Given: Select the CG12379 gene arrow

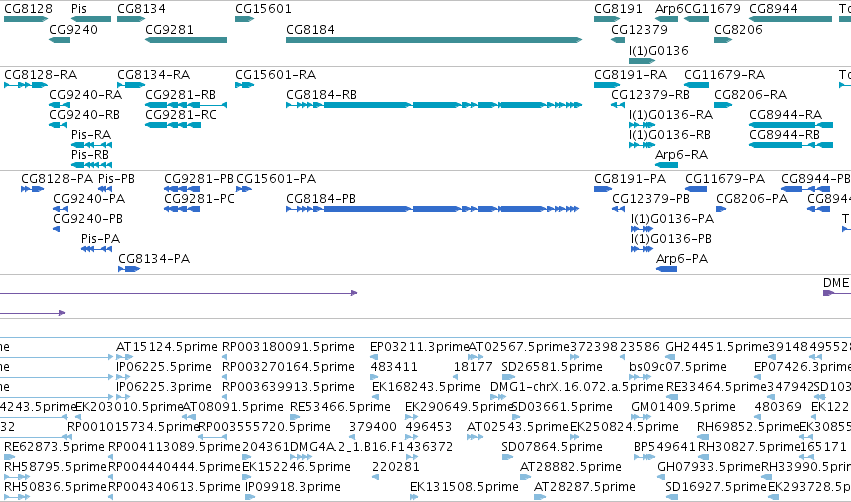Looking at the screenshot, I should 618,40.
